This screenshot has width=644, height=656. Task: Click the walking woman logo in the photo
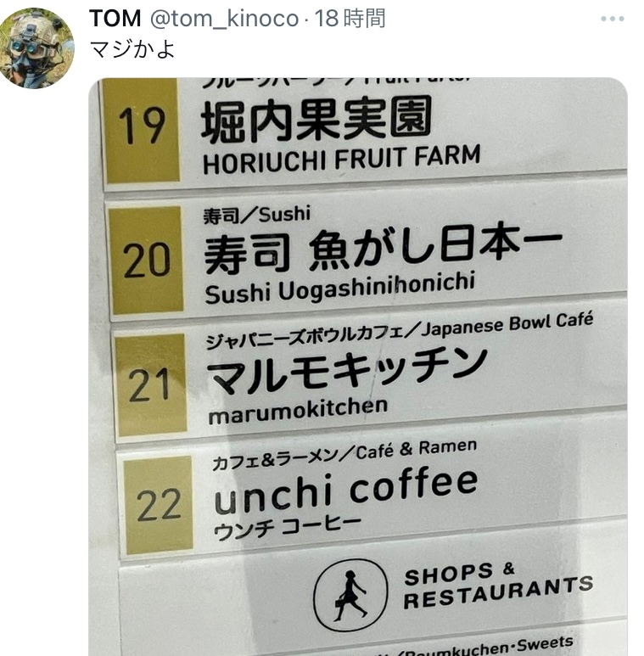(x=350, y=595)
